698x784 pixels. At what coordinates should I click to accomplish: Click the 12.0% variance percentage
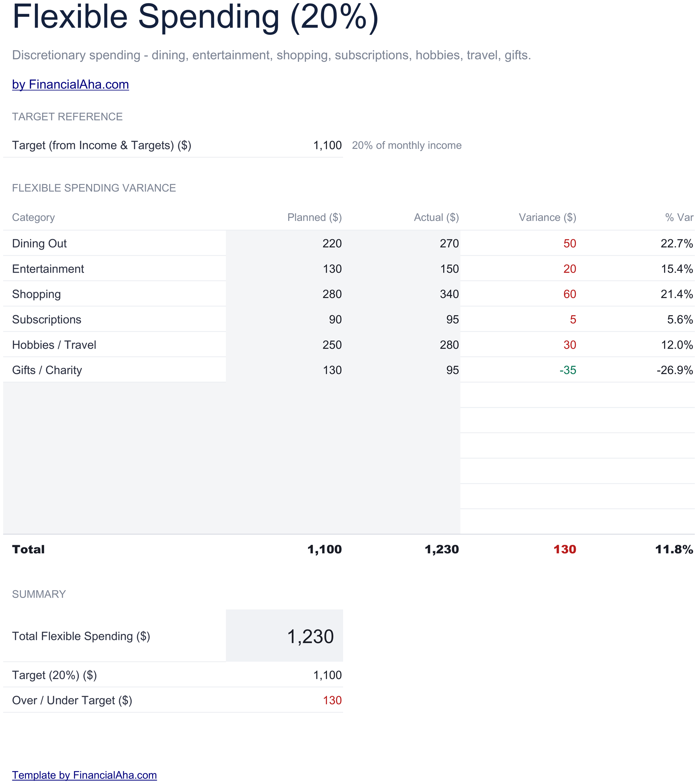click(676, 345)
